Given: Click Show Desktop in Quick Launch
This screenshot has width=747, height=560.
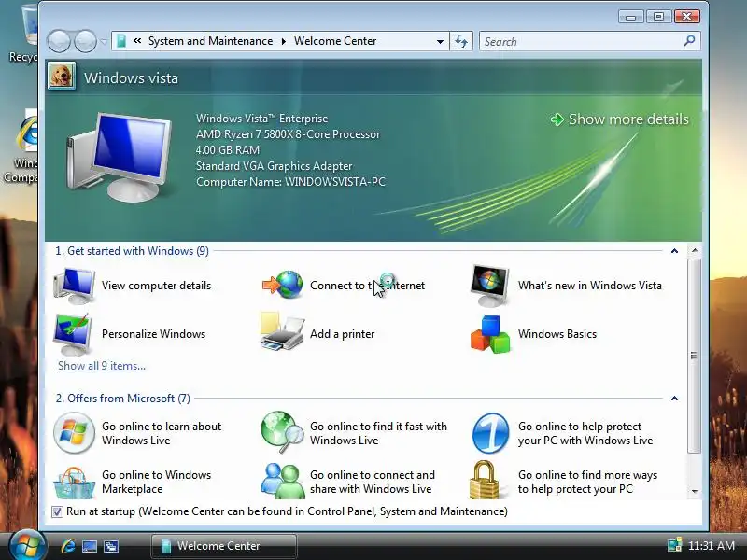Looking at the screenshot, I should point(90,546).
